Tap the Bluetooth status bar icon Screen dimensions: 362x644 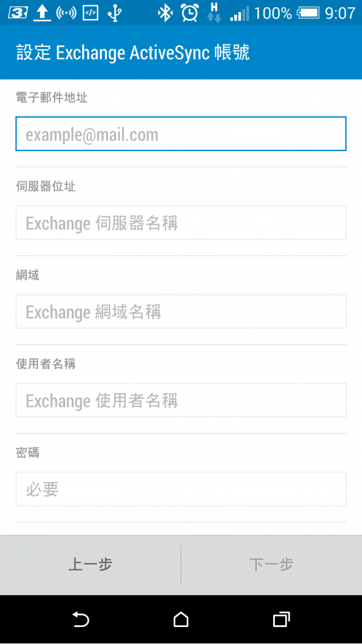pos(165,13)
